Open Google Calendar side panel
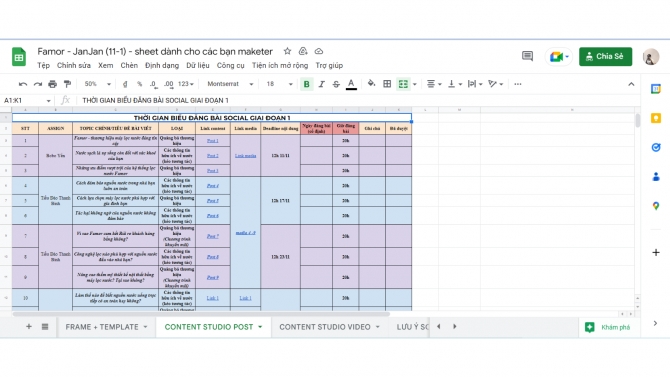Image resolution: width=670 pixels, height=377 pixels. click(656, 89)
